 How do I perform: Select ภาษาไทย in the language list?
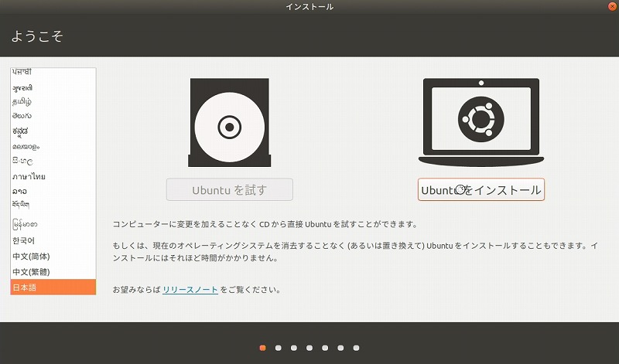[x=53, y=176]
